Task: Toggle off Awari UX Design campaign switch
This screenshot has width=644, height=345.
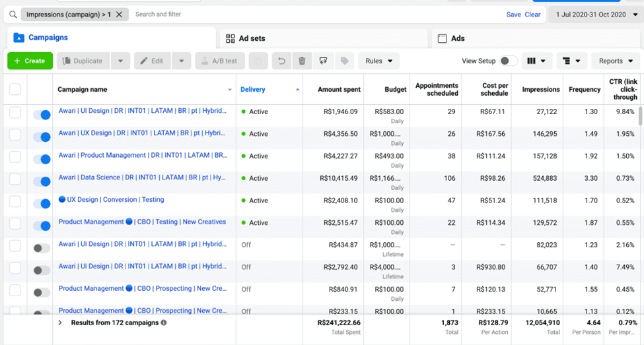Action: [x=42, y=137]
